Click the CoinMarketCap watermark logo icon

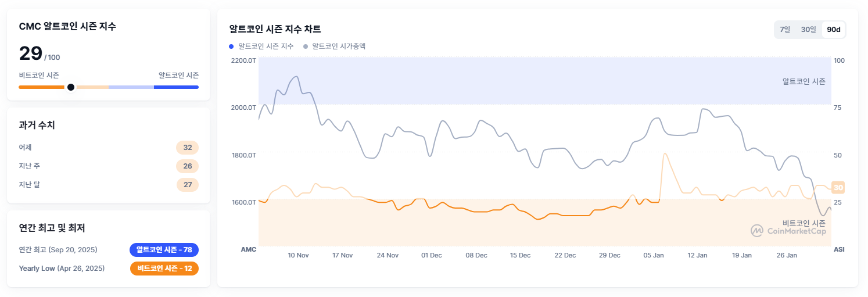[757, 231]
